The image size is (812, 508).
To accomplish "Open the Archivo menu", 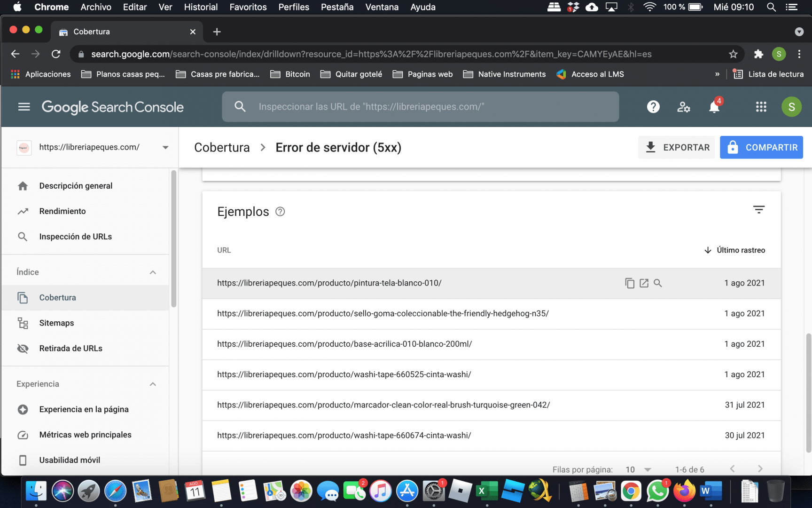I will (96, 7).
